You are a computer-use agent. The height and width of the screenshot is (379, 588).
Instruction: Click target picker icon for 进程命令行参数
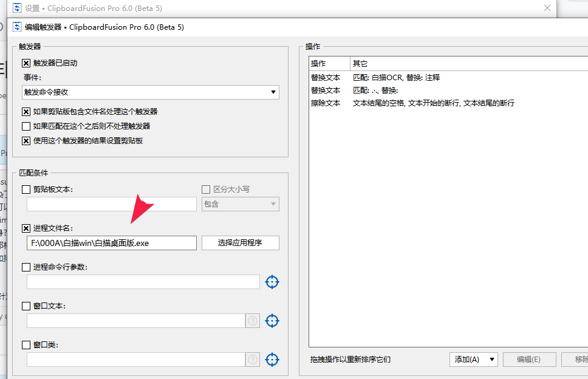[272, 282]
